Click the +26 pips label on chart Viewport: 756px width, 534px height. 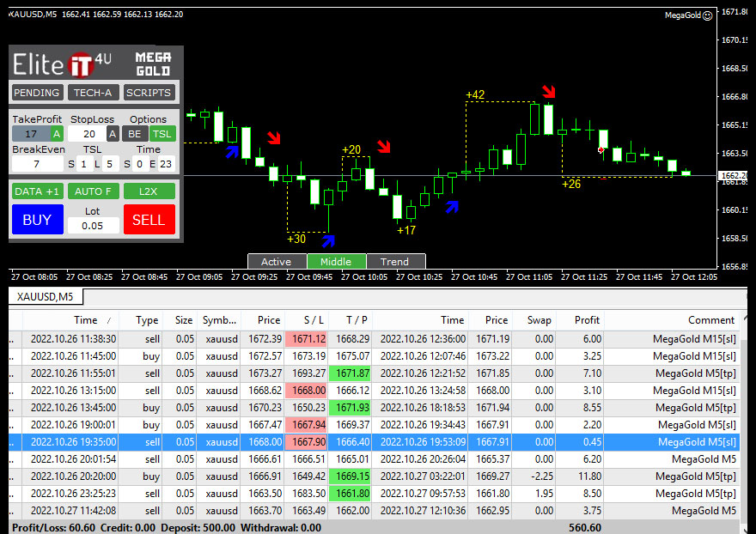[x=571, y=184]
